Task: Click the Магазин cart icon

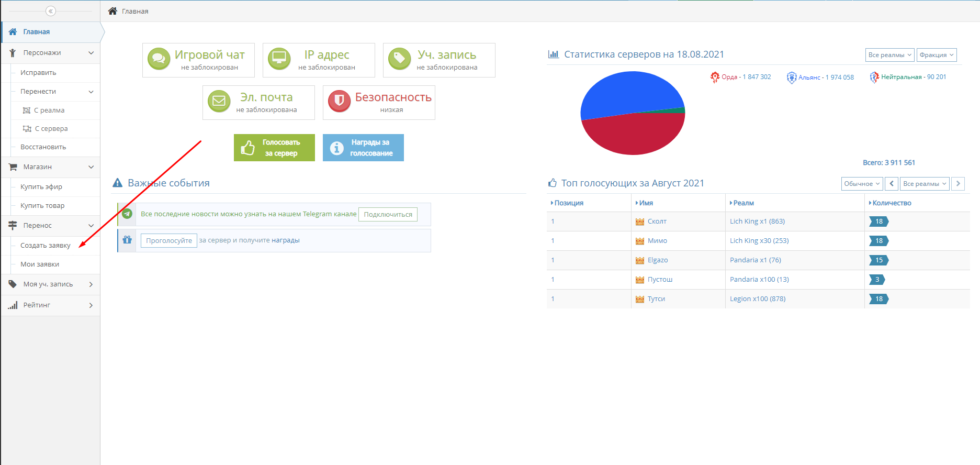Action: tap(13, 167)
